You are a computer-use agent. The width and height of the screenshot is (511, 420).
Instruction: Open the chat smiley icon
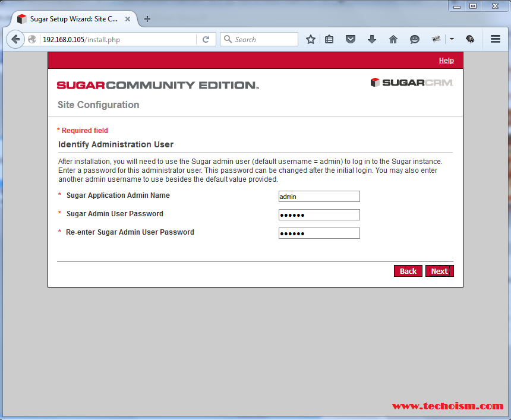pos(415,39)
